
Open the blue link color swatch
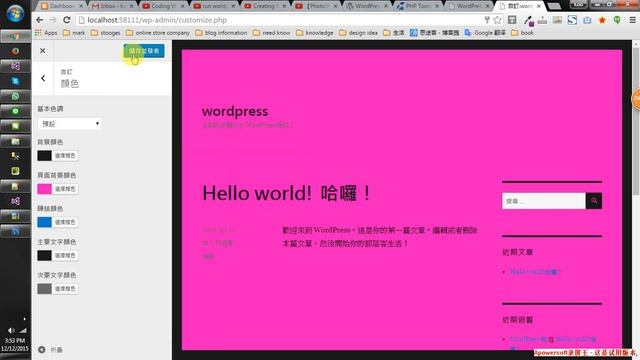(44, 222)
